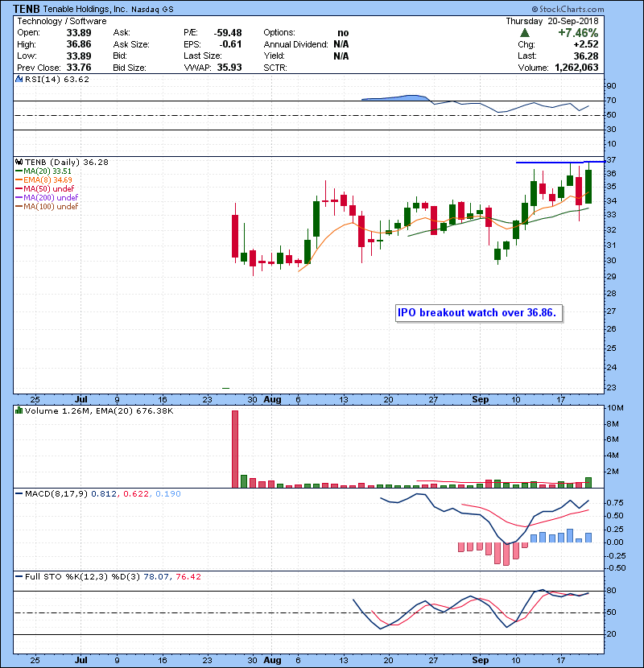Click the MA(20) 33.51 legend entry
This screenshot has height=668, width=644.
coord(43,171)
